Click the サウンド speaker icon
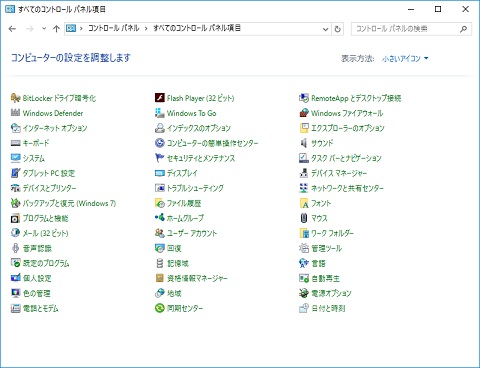 click(x=304, y=143)
